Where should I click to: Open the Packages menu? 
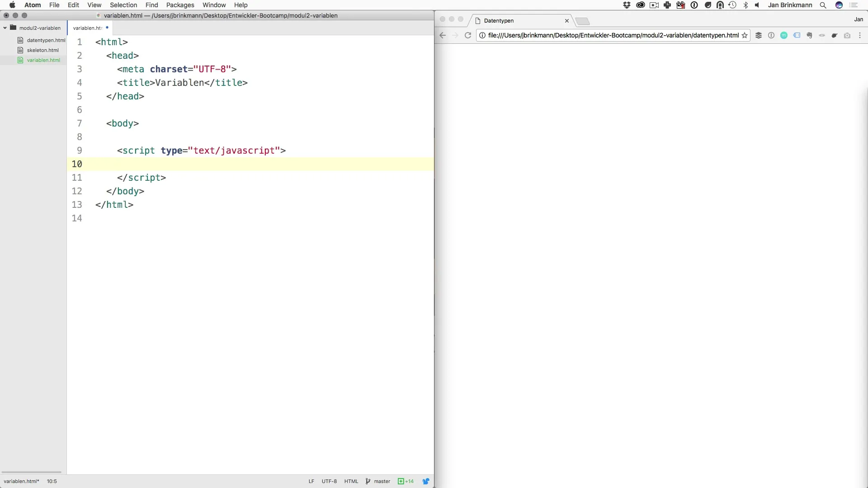coord(180,5)
